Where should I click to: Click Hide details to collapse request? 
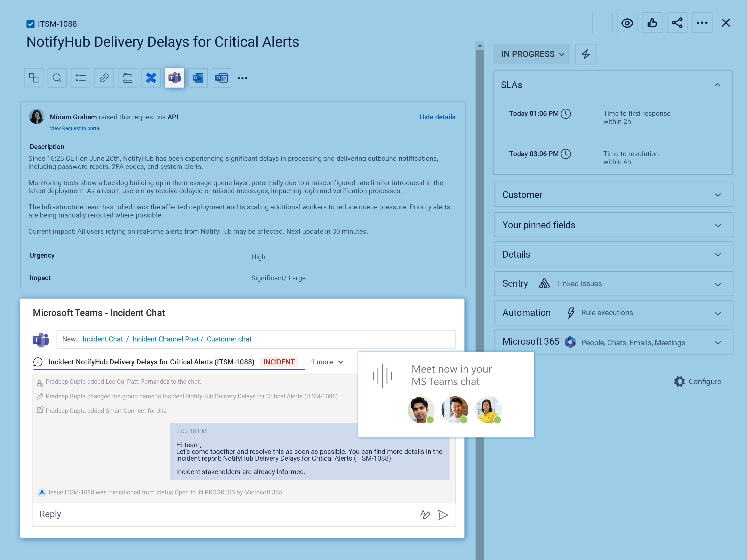tap(437, 117)
